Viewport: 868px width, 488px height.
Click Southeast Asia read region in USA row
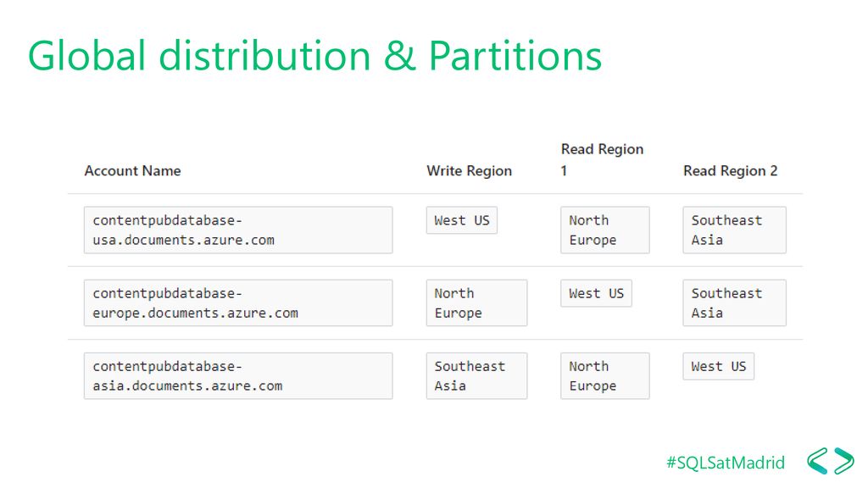[735, 230]
